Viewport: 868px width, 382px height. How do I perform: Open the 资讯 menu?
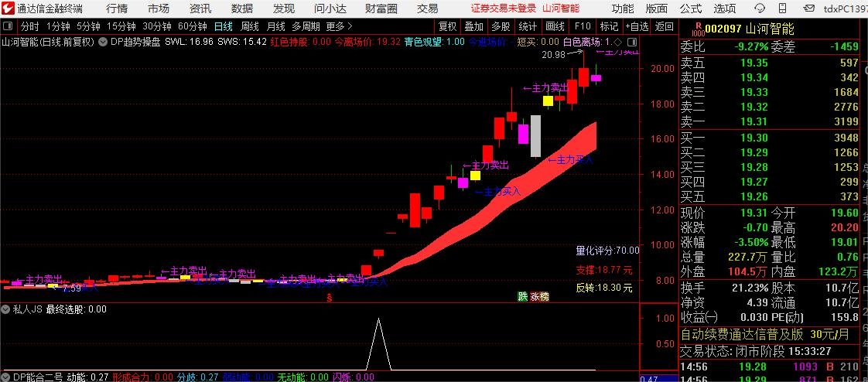click(x=200, y=9)
